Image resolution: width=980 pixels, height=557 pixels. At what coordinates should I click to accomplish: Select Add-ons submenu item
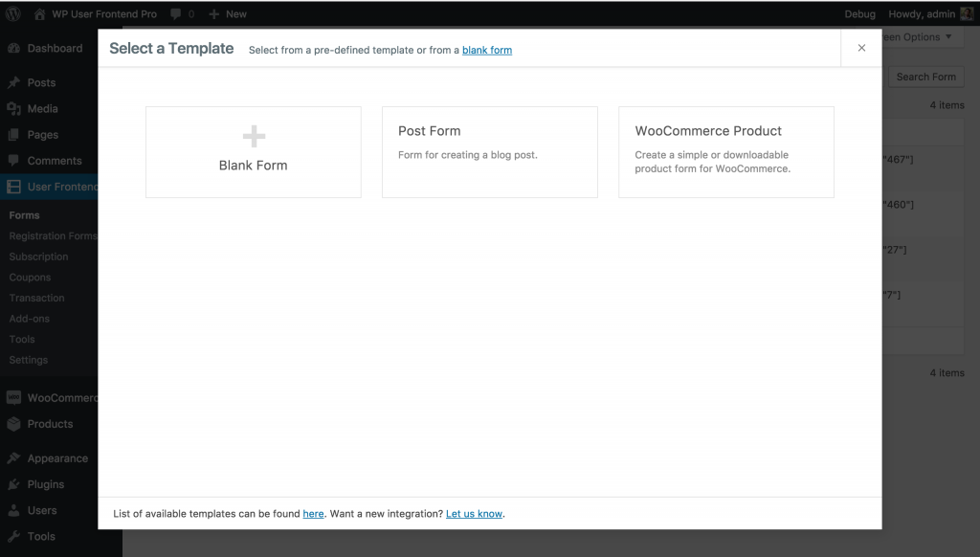pos(30,318)
